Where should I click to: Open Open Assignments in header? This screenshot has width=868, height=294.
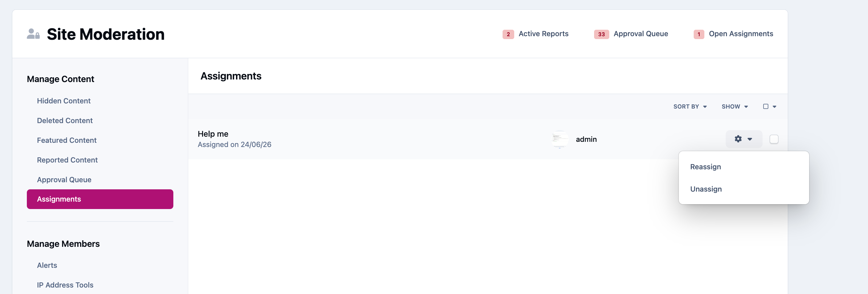(x=741, y=34)
